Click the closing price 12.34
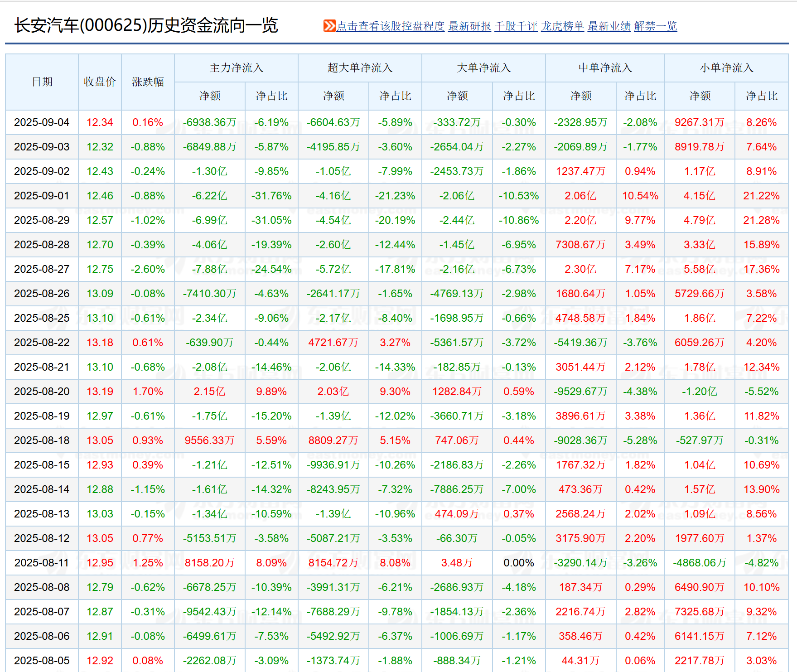The height and width of the screenshot is (672, 797). click(100, 122)
